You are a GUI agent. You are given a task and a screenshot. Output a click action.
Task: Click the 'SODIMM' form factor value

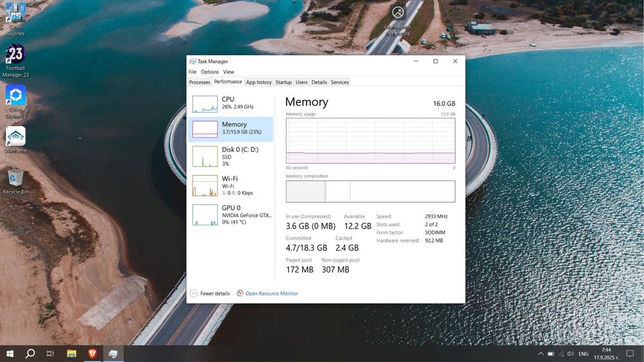pos(435,233)
